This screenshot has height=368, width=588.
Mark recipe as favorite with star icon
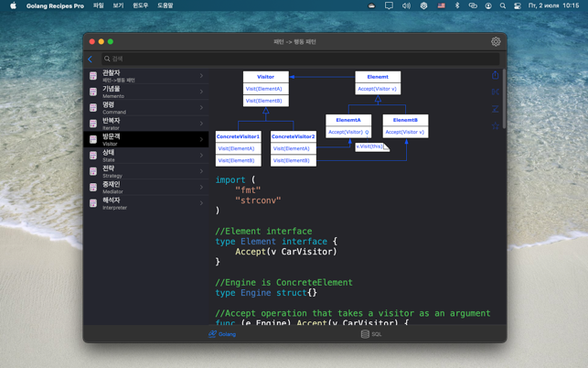click(496, 125)
